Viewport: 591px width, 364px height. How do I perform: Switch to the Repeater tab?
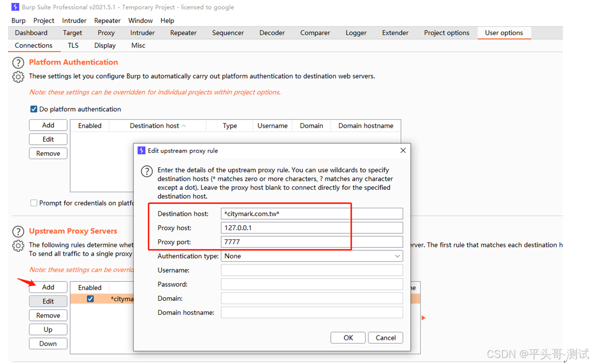pos(183,33)
